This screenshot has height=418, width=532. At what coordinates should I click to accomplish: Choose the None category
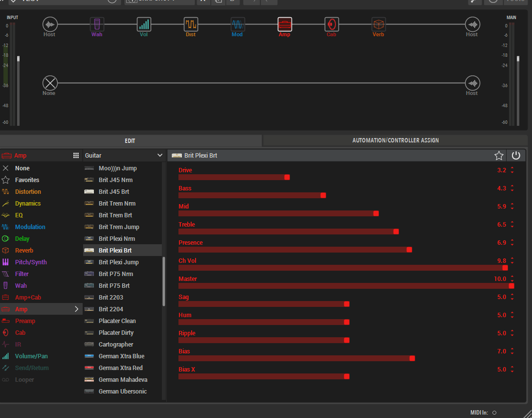[x=41, y=168]
